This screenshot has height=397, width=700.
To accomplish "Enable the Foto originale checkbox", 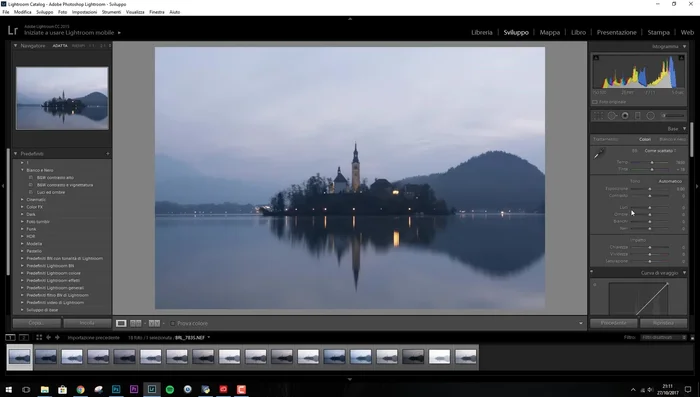I will coord(595,102).
